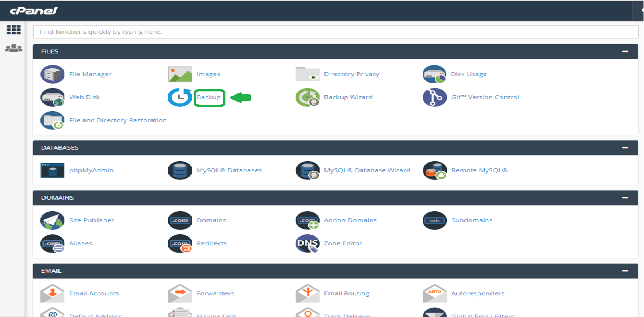Viewport: 644px width, 317px height.
Task: Collapse the Domains section
Action: 625,198
